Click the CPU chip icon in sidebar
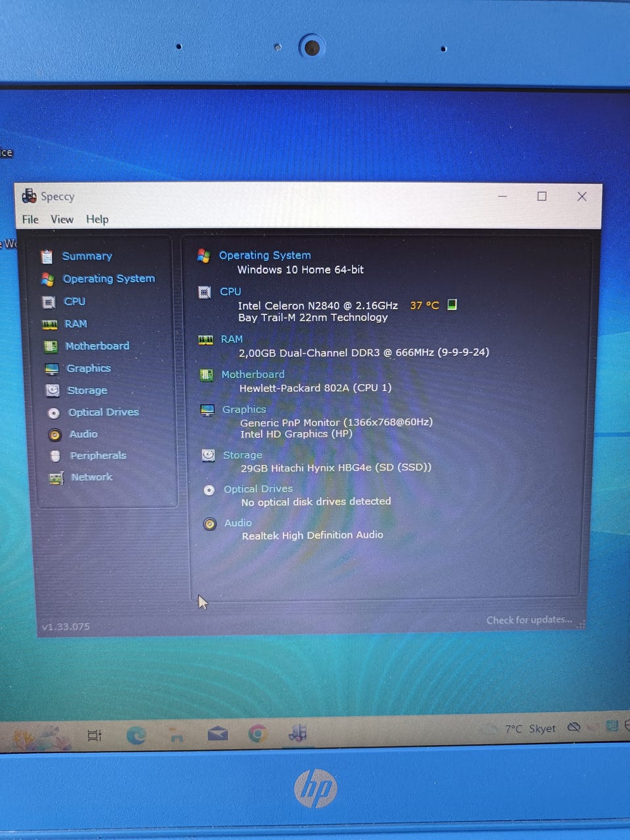Screen dimensions: 630x840 (x=49, y=302)
